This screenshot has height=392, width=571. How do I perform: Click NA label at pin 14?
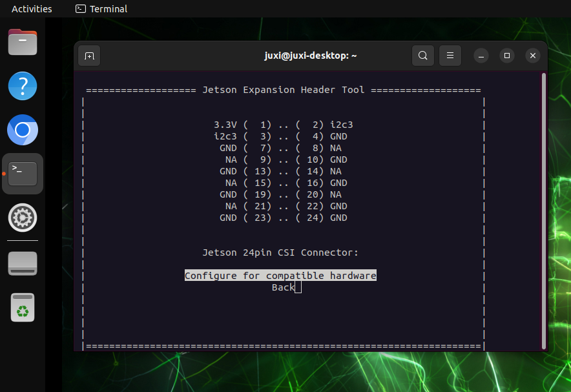coord(336,171)
